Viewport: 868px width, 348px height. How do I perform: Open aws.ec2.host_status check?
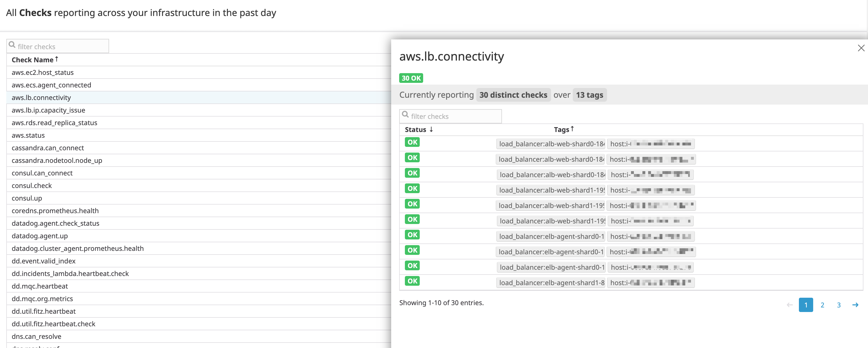(43, 73)
